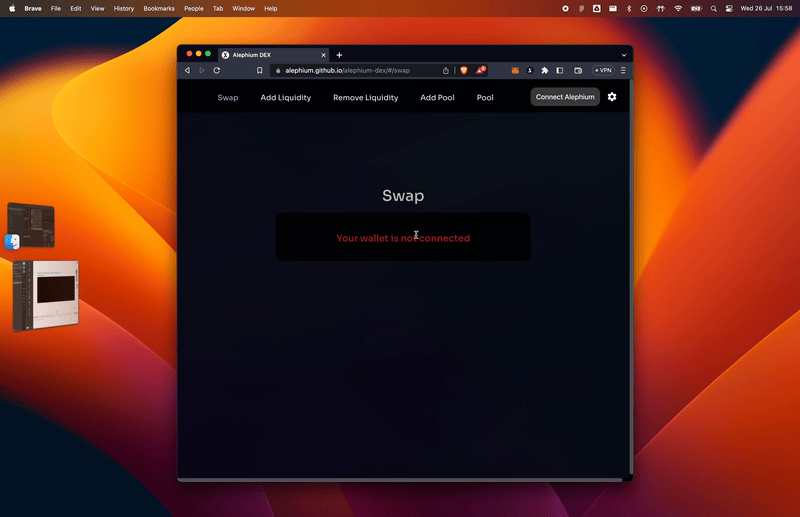Open the Brave hamburger menu

tap(624, 71)
